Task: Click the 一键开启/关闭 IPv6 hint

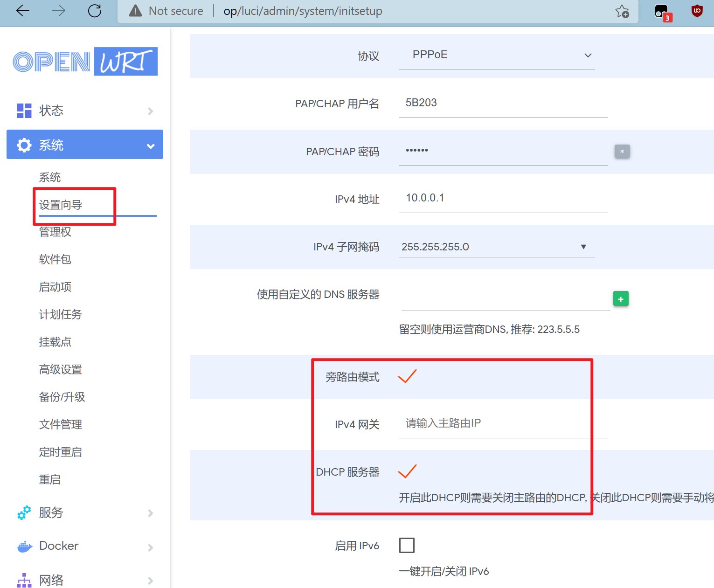Action: point(444,571)
